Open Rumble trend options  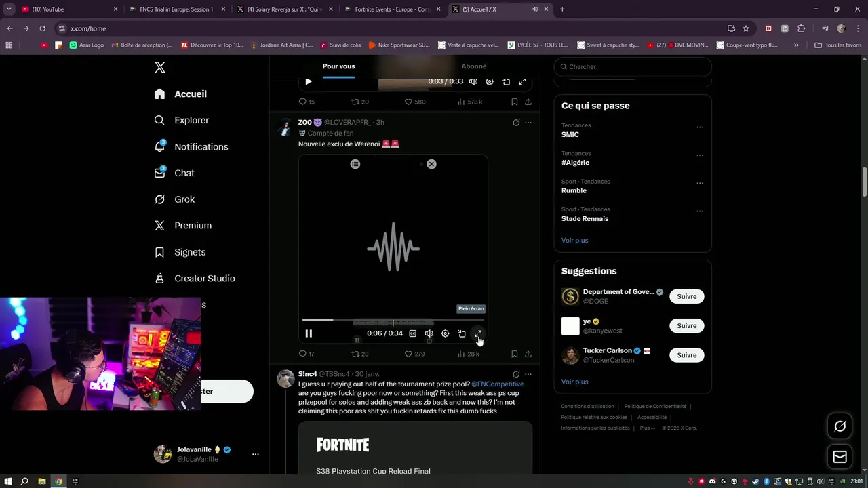click(700, 183)
